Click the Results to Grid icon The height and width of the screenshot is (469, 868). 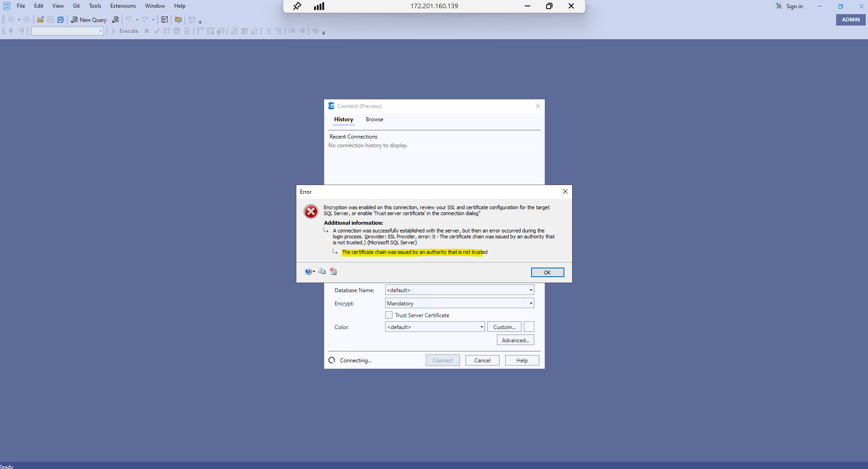click(x=244, y=31)
